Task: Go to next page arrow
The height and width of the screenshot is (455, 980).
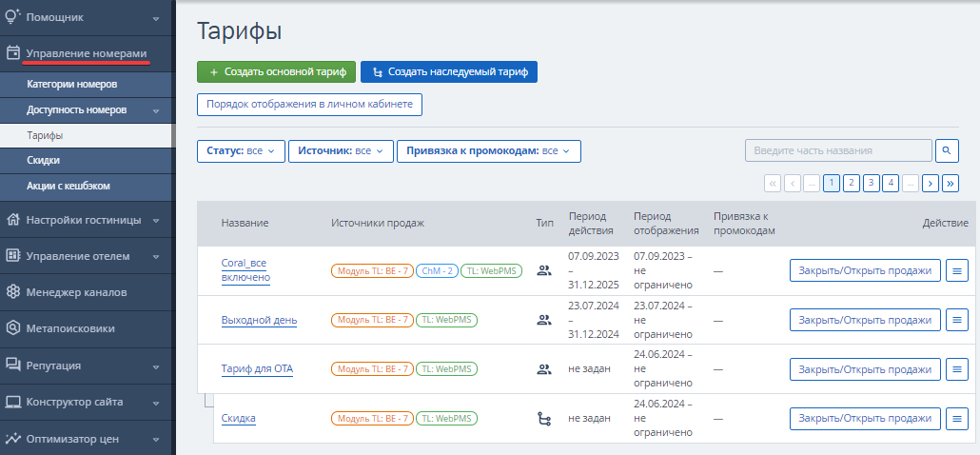Action: coord(930,183)
